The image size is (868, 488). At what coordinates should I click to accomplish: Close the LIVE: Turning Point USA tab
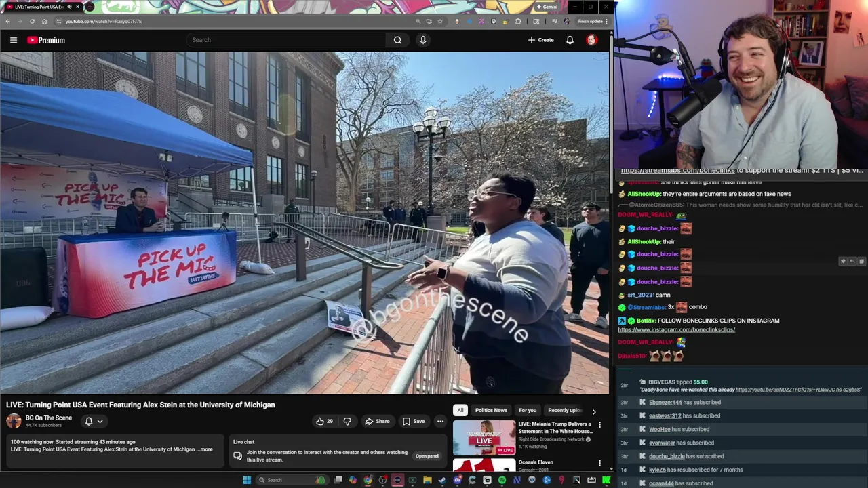click(x=77, y=7)
